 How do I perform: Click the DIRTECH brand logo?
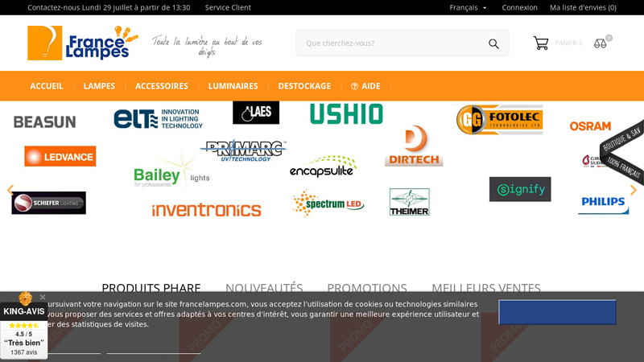[x=414, y=146]
